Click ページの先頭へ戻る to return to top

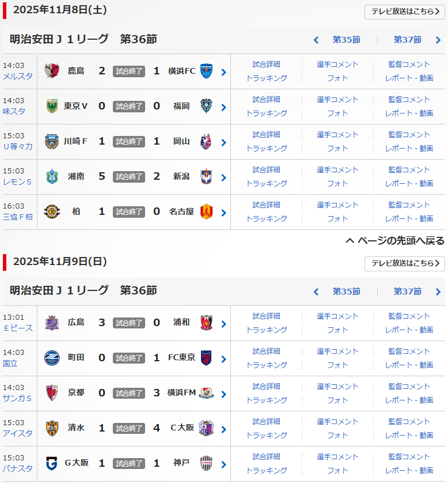click(395, 241)
